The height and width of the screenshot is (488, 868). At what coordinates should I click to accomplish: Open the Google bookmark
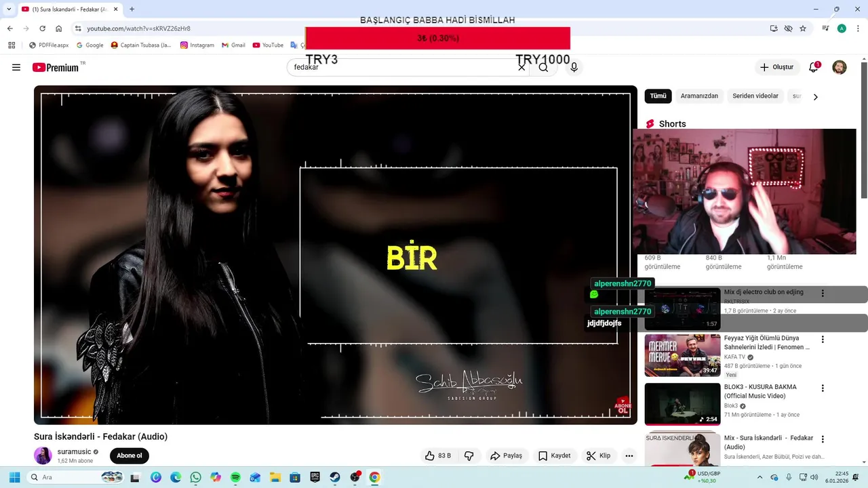coord(90,45)
